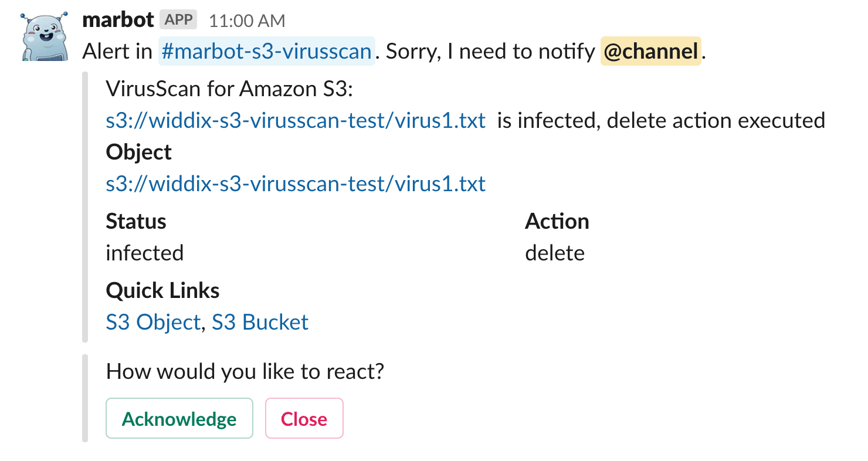
Task: Click the "How would you like to react?" text
Action: coord(245,371)
